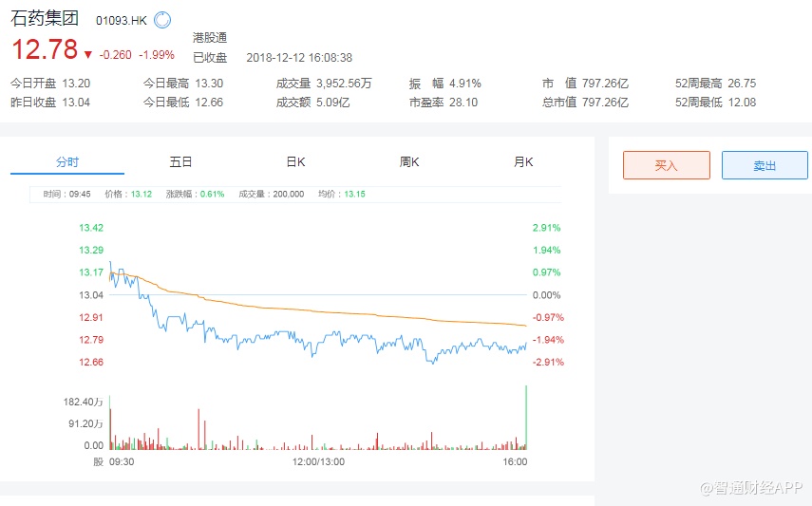This screenshot has height=506, width=812.
Task: Click the 石药集团 stock name
Action: [46, 19]
